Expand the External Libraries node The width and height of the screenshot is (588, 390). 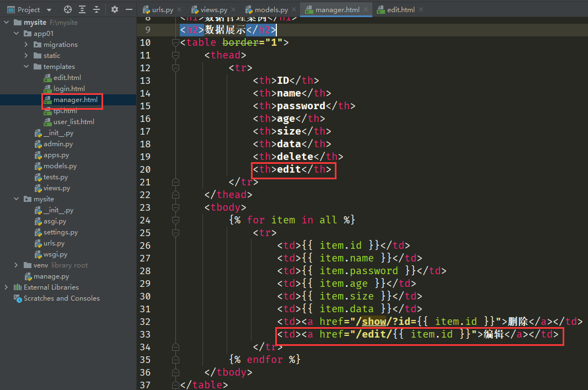click(7, 287)
